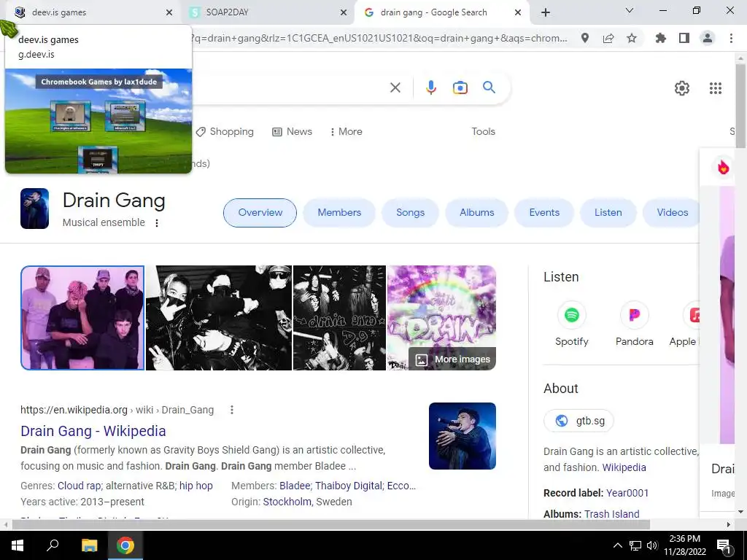The width and height of the screenshot is (747, 560).
Task: Close the deev.is games tab
Action: click(x=169, y=12)
